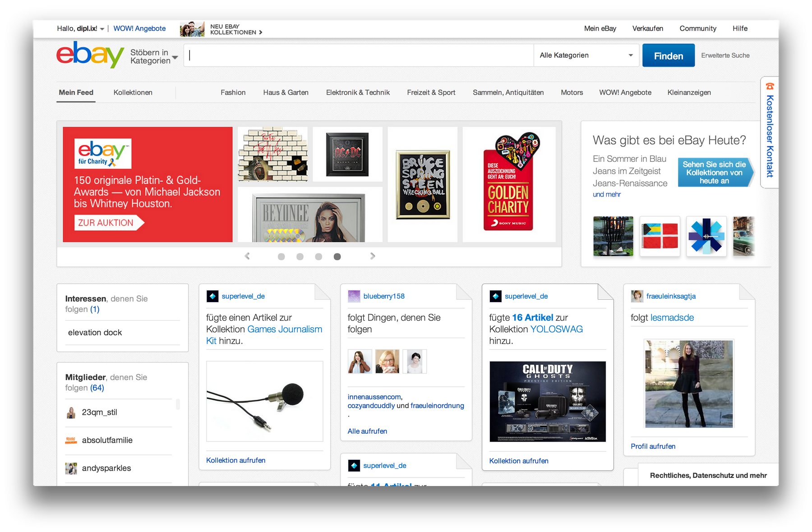Open the AC/DC framed award image
This screenshot has width=812, height=532.
[x=347, y=154]
